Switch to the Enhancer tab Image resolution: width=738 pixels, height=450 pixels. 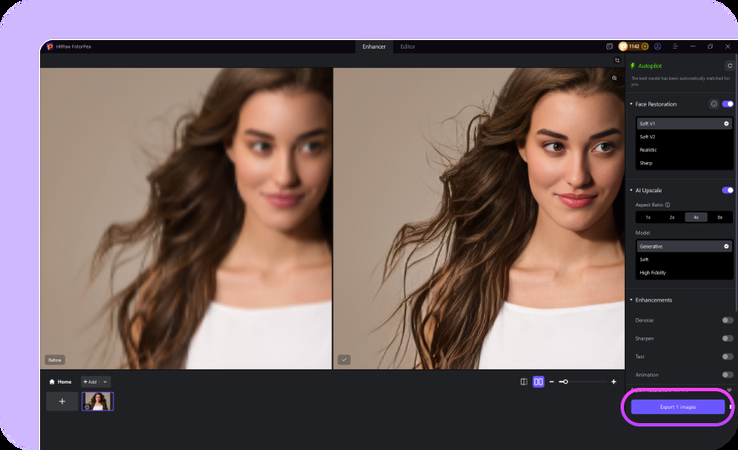coord(374,47)
